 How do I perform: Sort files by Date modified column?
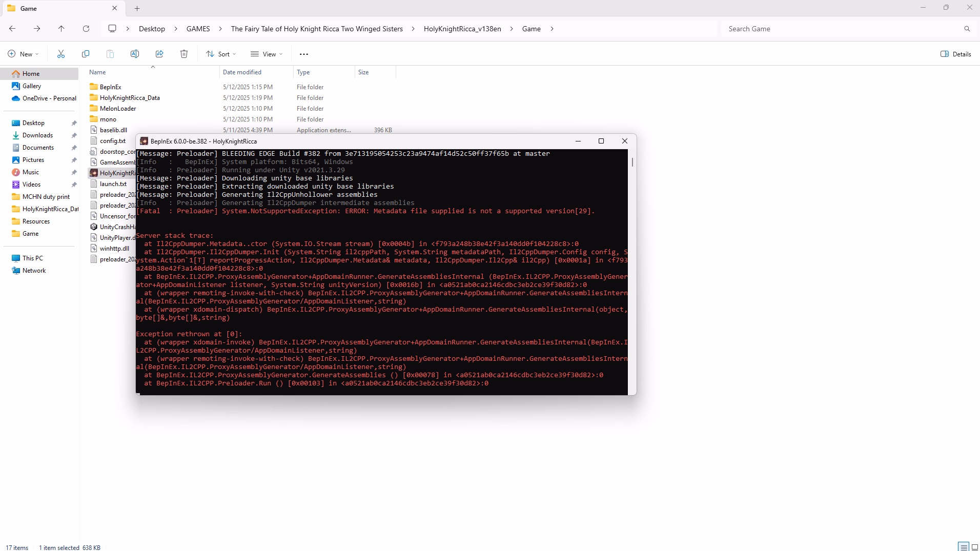pyautogui.click(x=242, y=72)
